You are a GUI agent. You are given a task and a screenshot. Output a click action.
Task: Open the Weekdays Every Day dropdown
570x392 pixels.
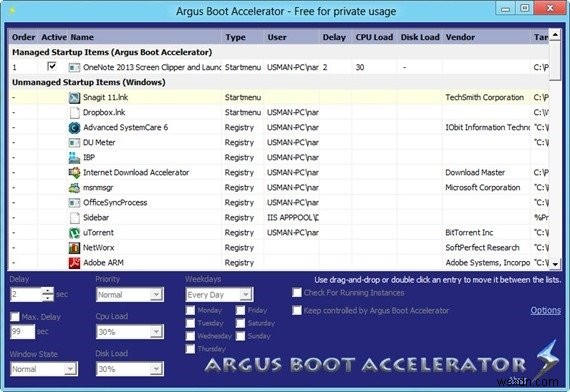click(x=219, y=295)
